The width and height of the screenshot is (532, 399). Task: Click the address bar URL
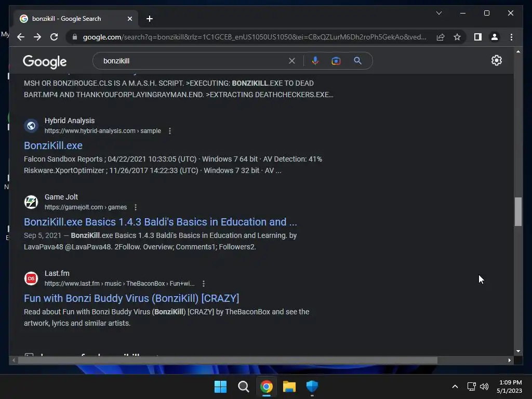click(x=255, y=37)
